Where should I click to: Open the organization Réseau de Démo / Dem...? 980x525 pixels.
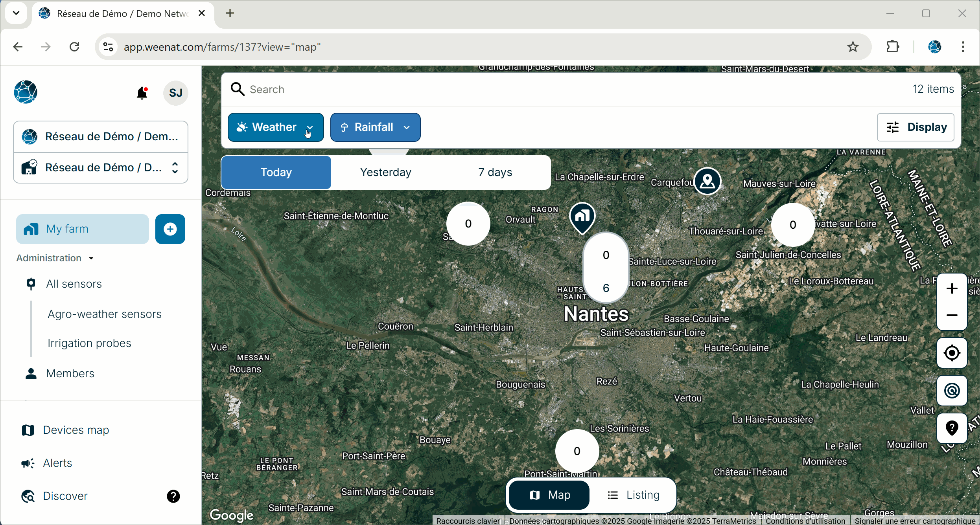[x=101, y=137]
